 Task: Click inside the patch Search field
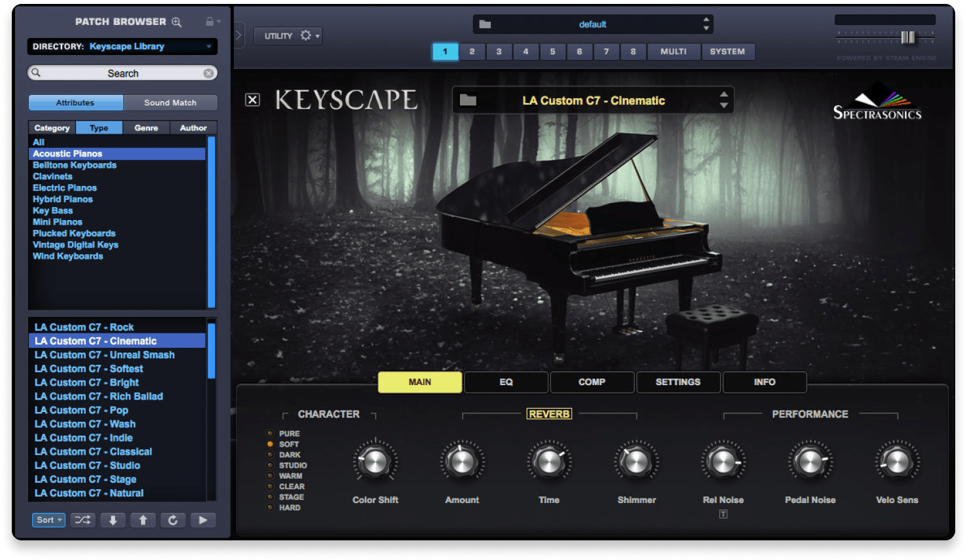pos(122,73)
